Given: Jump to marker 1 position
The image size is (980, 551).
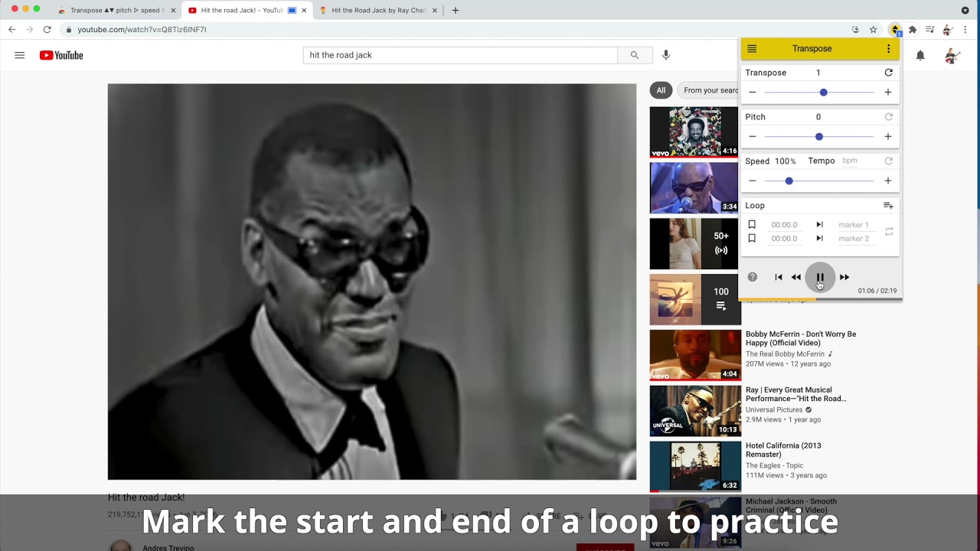Looking at the screenshot, I should coord(819,225).
